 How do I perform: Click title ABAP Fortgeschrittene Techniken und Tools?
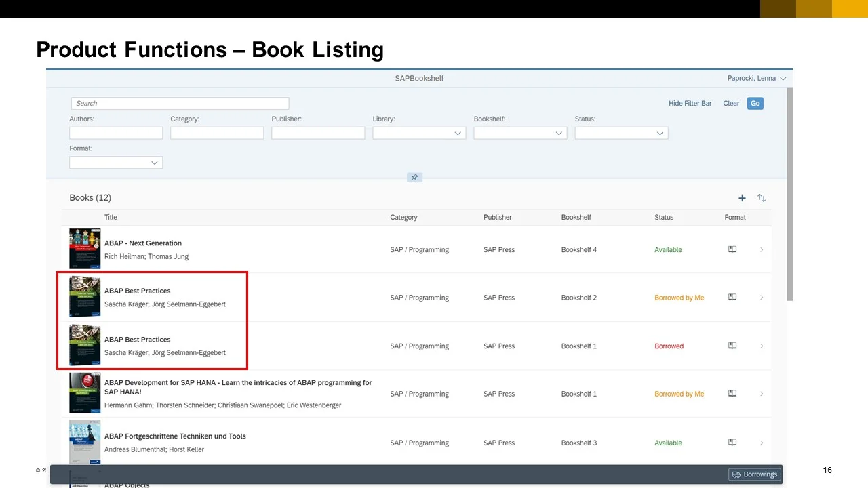175,436
